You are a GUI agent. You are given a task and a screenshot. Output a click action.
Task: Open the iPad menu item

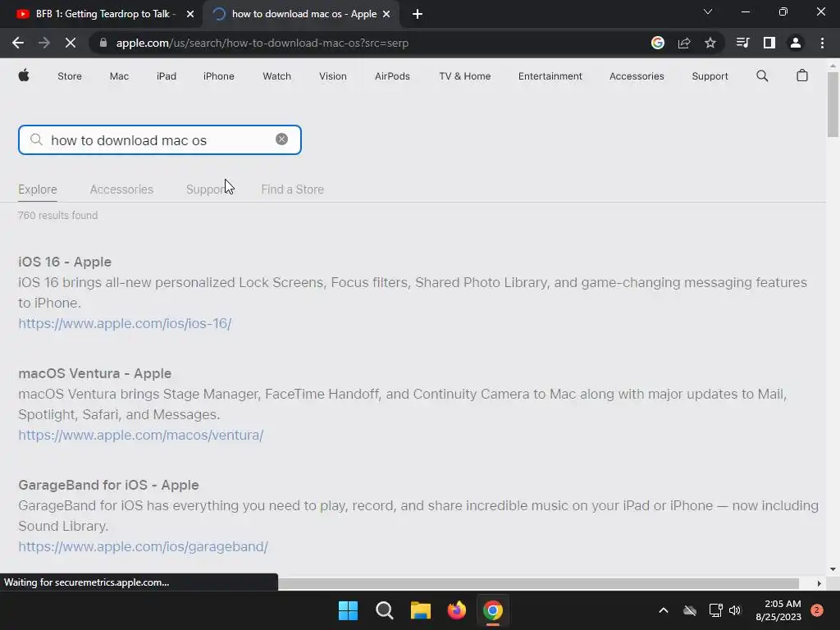point(166,76)
